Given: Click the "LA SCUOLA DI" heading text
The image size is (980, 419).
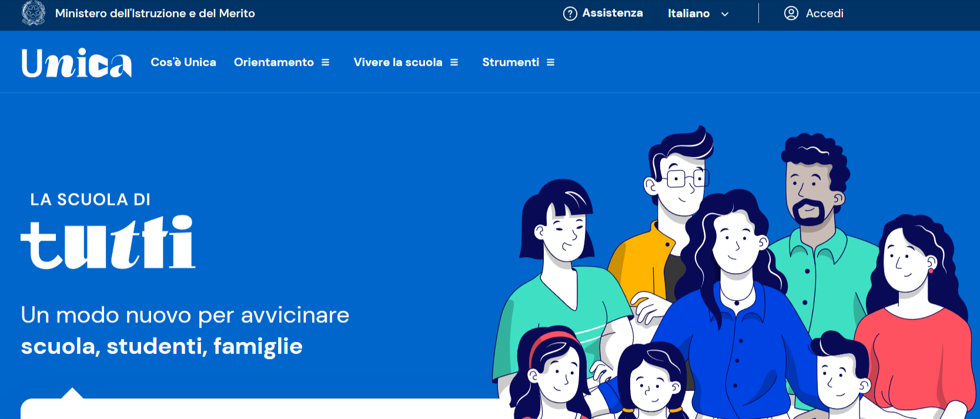Looking at the screenshot, I should tap(90, 200).
